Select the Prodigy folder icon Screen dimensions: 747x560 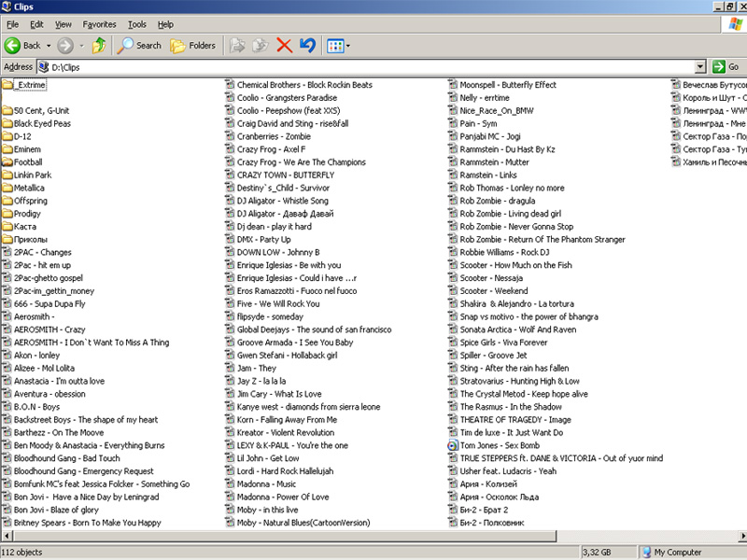point(7,214)
